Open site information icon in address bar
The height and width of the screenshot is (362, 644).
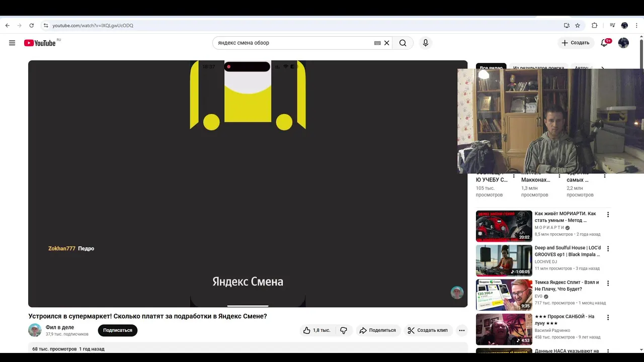point(46,26)
